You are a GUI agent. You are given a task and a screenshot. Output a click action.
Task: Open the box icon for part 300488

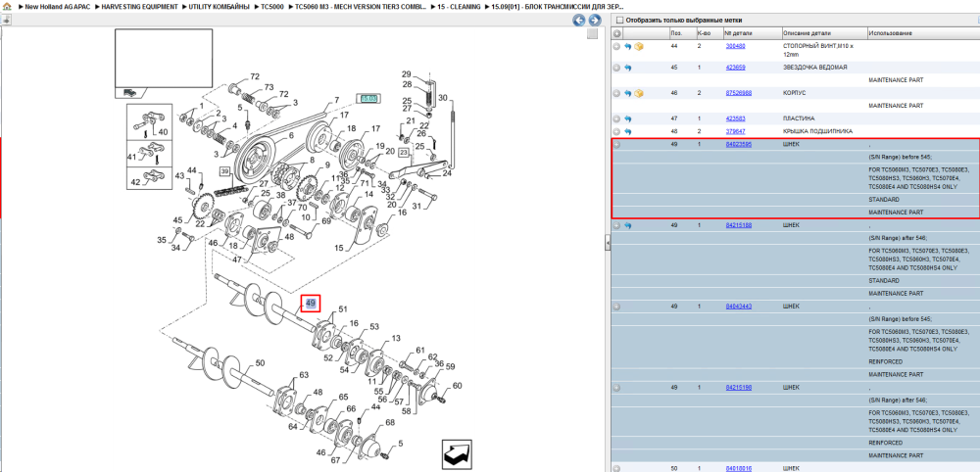(639, 46)
